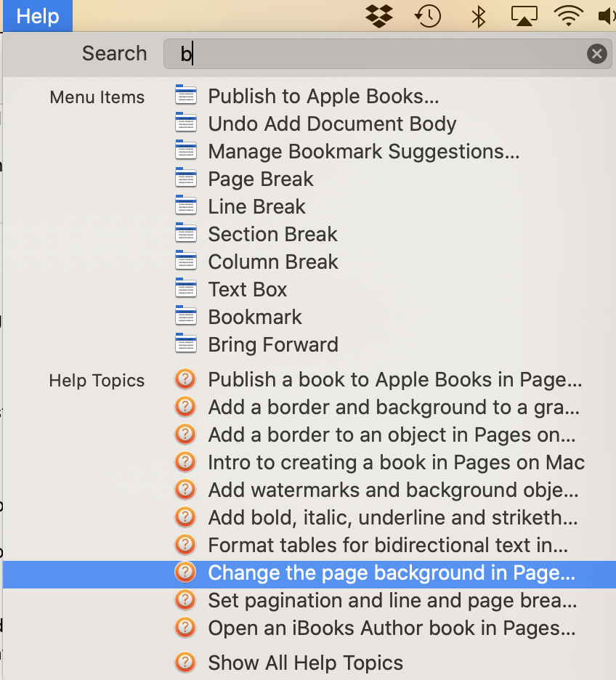Viewport: 616px width, 680px height.
Task: Click question icon beside Show All Help Topics
Action: point(185,663)
